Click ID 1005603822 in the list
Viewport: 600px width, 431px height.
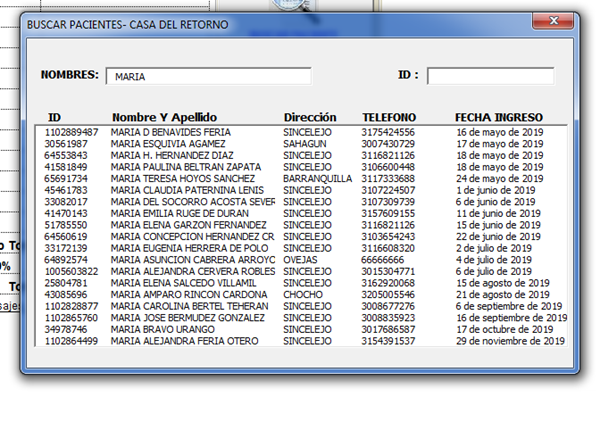tap(72, 271)
